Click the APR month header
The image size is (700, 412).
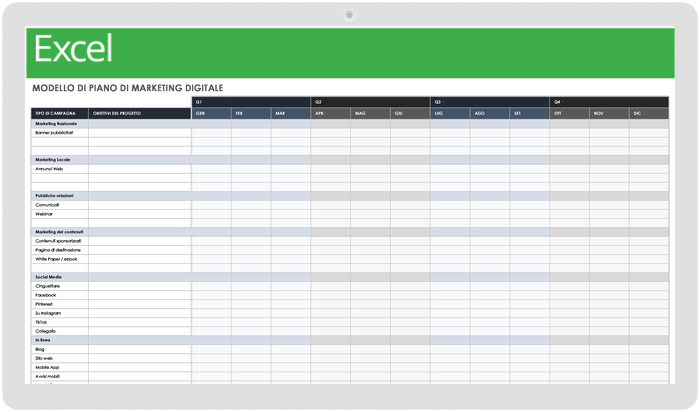click(x=331, y=113)
